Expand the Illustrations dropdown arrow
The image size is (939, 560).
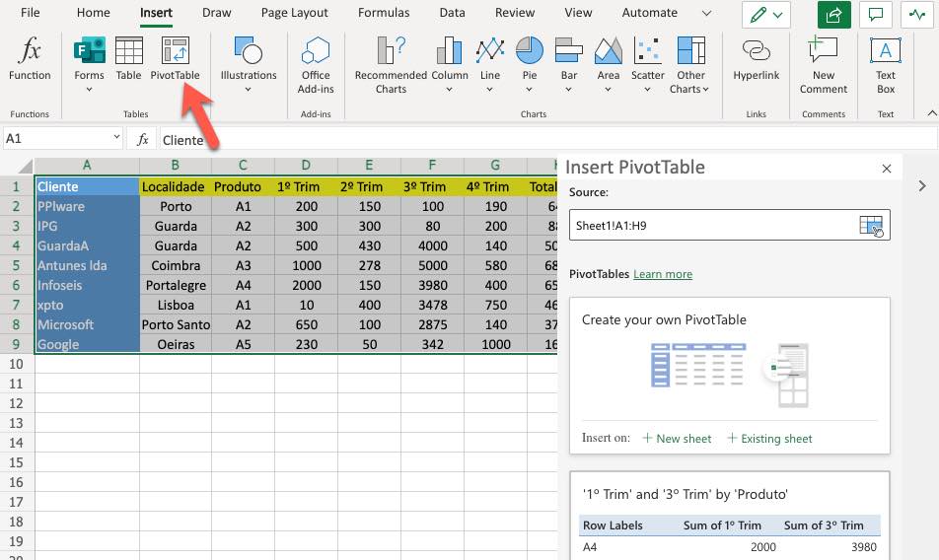tap(248, 90)
